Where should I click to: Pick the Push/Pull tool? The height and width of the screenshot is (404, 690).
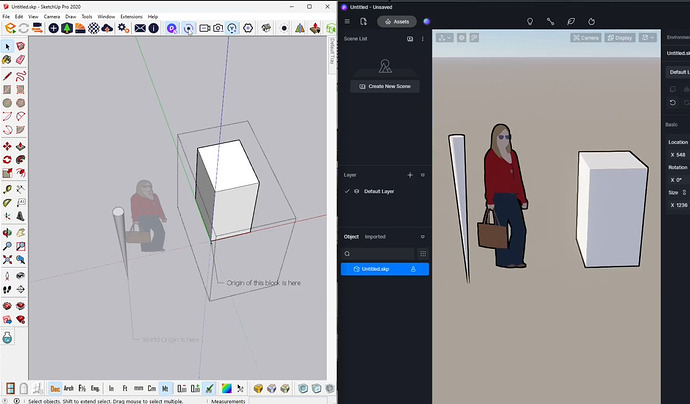(20, 146)
